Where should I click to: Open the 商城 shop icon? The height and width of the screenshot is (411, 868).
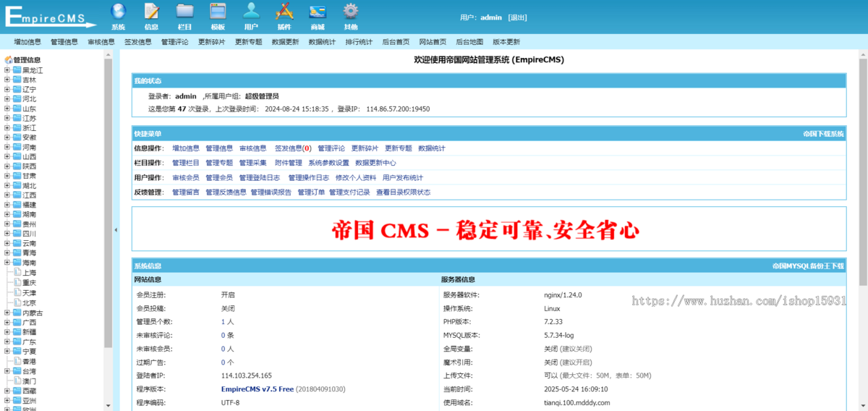click(x=318, y=11)
